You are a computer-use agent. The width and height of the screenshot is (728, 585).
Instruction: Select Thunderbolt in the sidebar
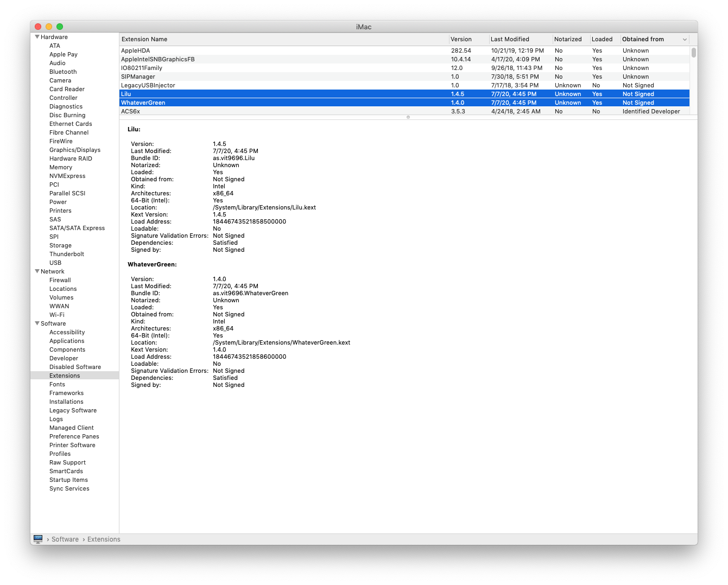coord(67,254)
